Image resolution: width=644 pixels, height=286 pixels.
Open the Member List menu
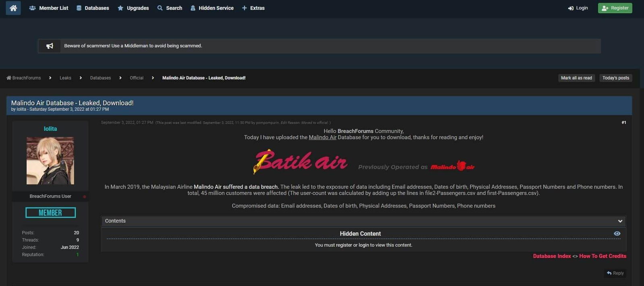coord(49,8)
